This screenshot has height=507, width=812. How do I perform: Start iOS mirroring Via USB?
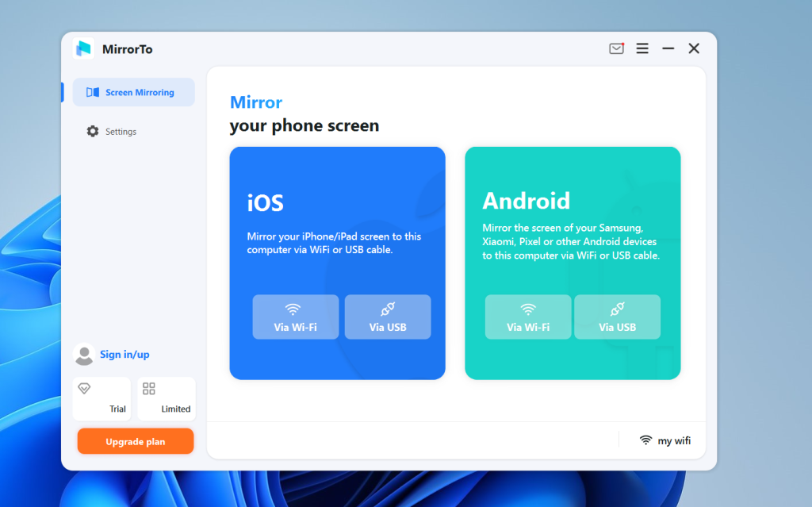point(388,317)
